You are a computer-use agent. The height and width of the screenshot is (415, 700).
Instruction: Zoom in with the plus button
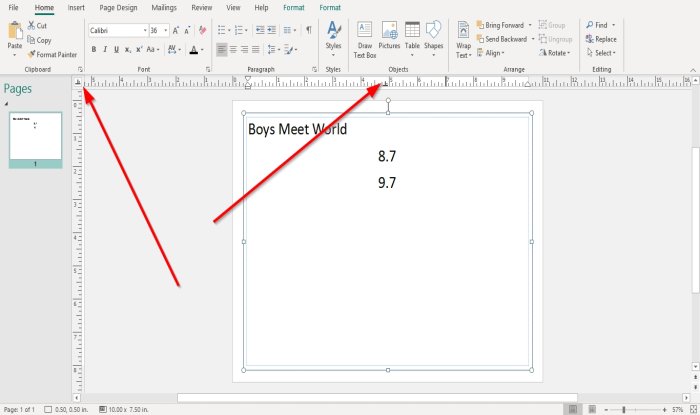(x=664, y=410)
